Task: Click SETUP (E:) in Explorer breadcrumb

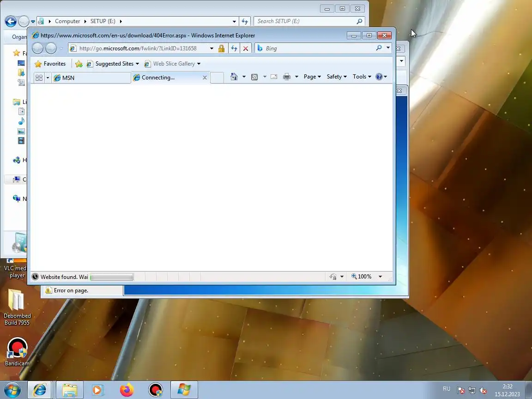Action: pos(103,21)
